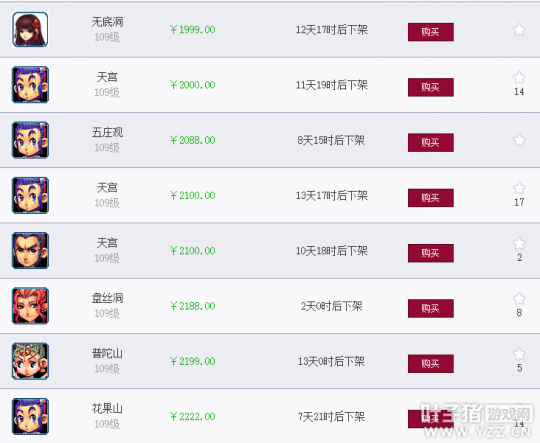Click the 五庄观 character avatar icon
540x443 pixels.
30,140
